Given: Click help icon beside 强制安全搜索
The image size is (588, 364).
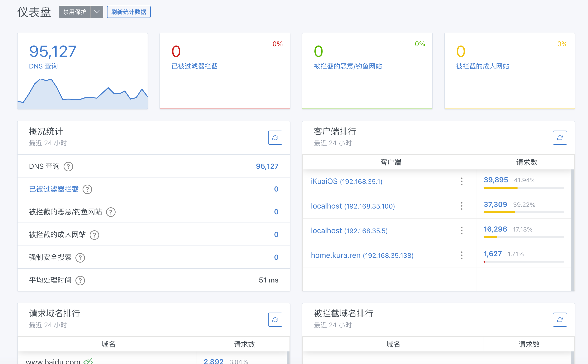Looking at the screenshot, I should (80, 258).
